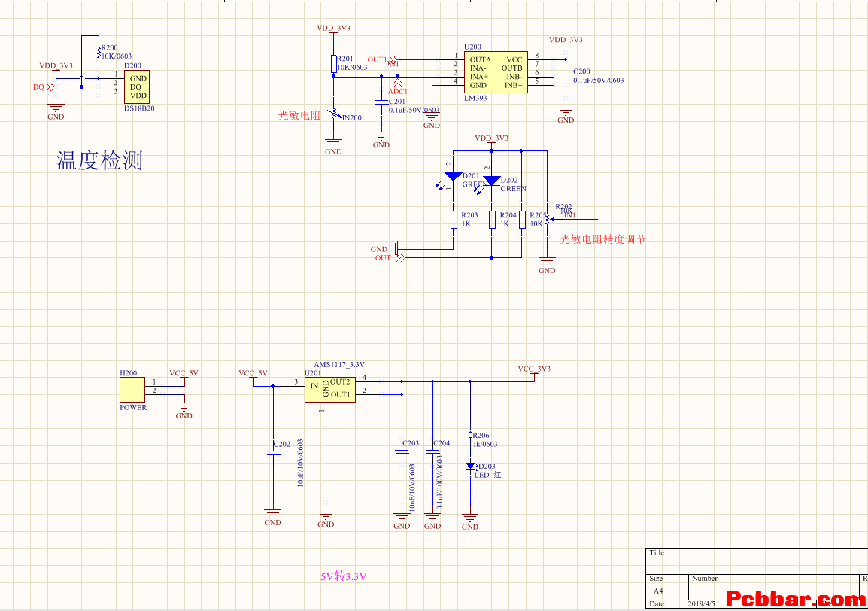Click the R202 potentiometer symbol
Viewport: 868px width, 611px height.
547,220
